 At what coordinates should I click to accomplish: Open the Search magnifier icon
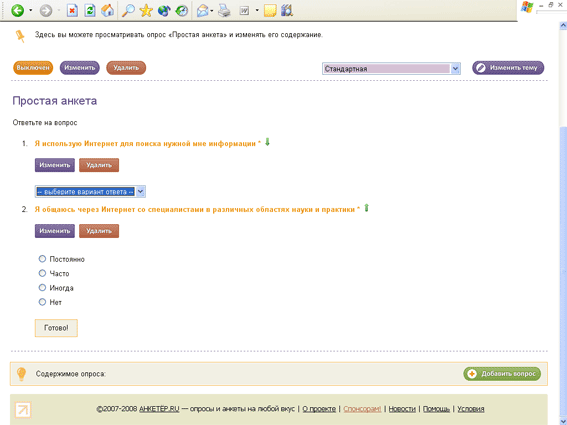(128, 10)
